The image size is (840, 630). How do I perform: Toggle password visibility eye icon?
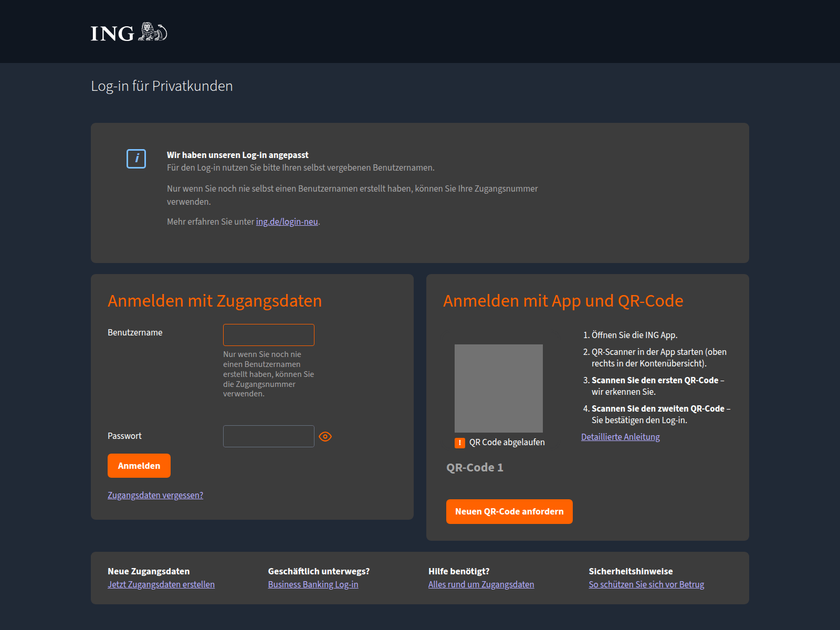325,437
